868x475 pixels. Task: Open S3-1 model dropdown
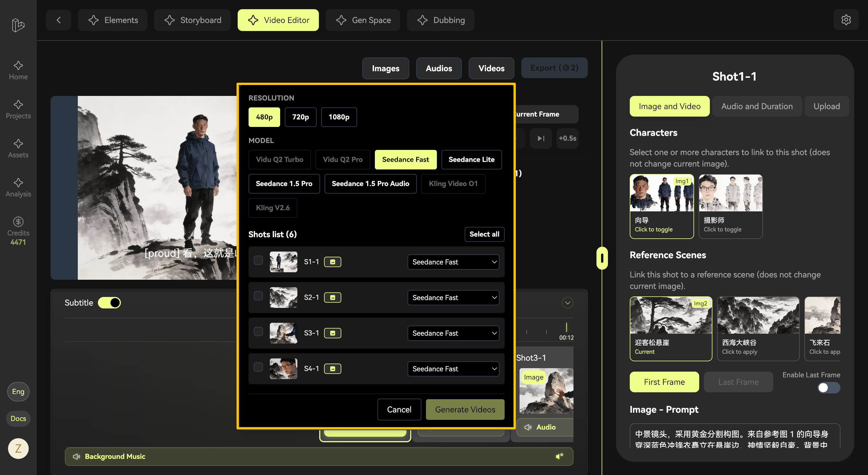(x=453, y=333)
